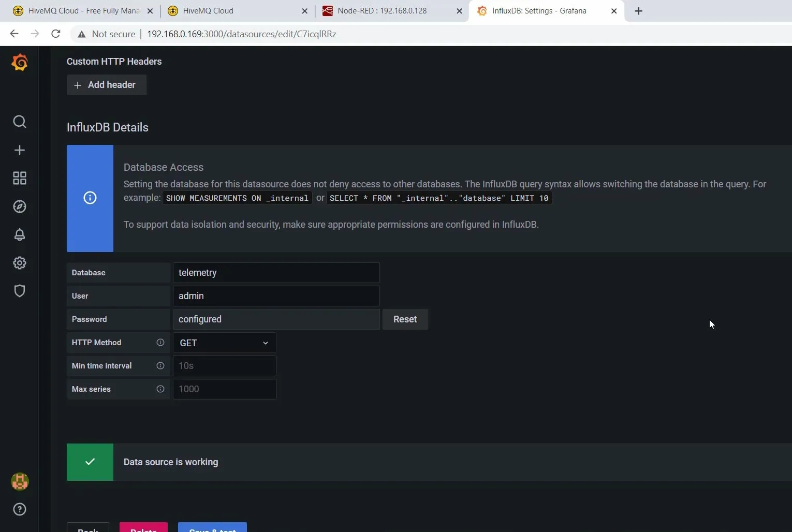Select the InfluxDB Settings Grafana tab

(547, 11)
